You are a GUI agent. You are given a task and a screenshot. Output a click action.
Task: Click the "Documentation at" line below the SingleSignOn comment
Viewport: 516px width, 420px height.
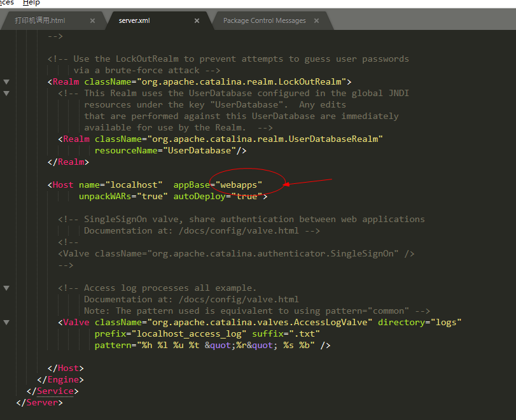click(x=202, y=231)
